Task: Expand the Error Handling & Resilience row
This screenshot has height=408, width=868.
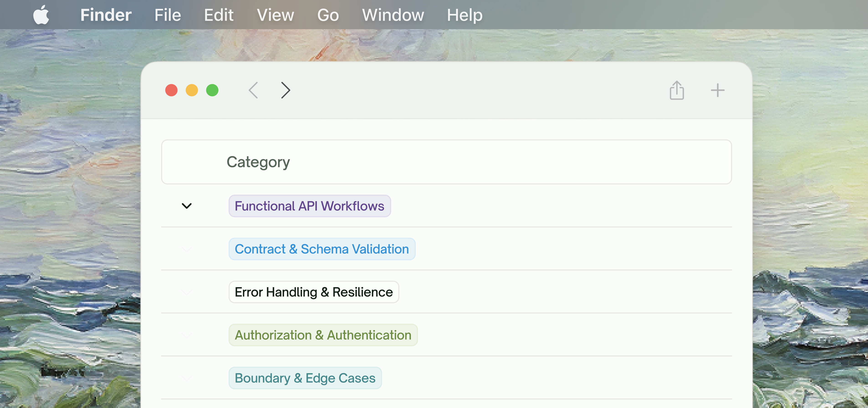Action: (187, 292)
